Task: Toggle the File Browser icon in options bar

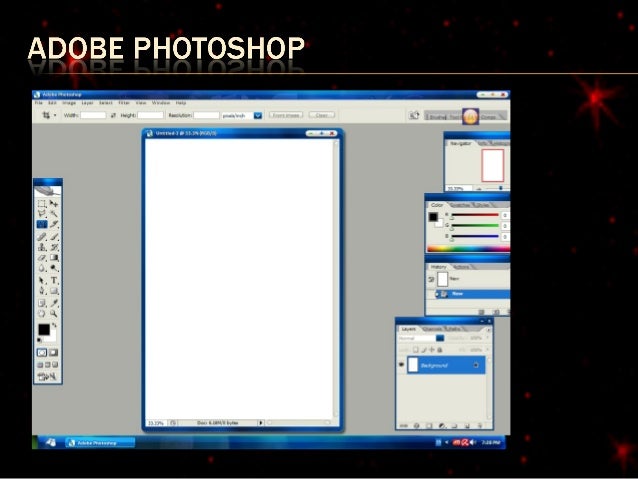Action: pyautogui.click(x=414, y=116)
